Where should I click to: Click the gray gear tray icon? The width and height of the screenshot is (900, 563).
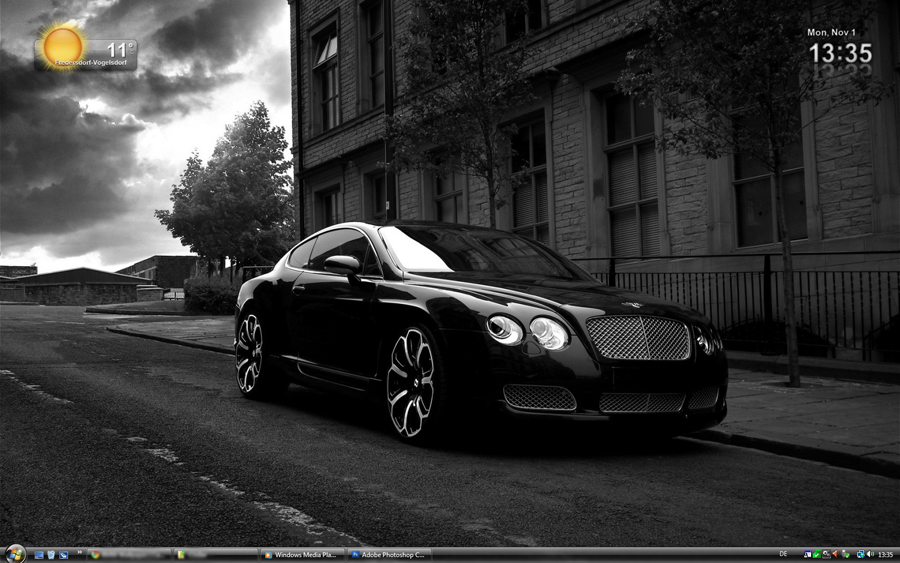point(827,554)
